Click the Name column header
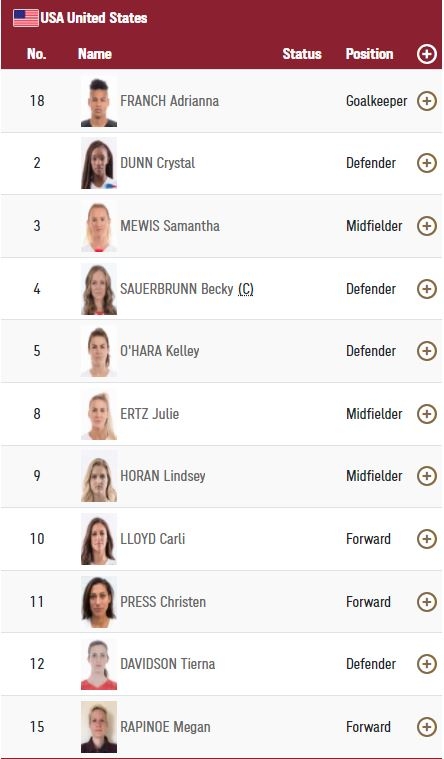444x759 pixels. (x=95, y=54)
